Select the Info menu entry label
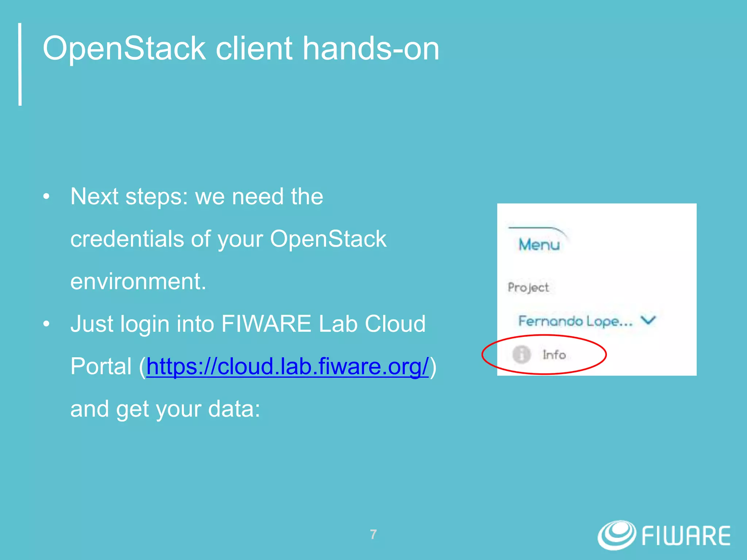This screenshot has width=747, height=560. click(x=554, y=355)
